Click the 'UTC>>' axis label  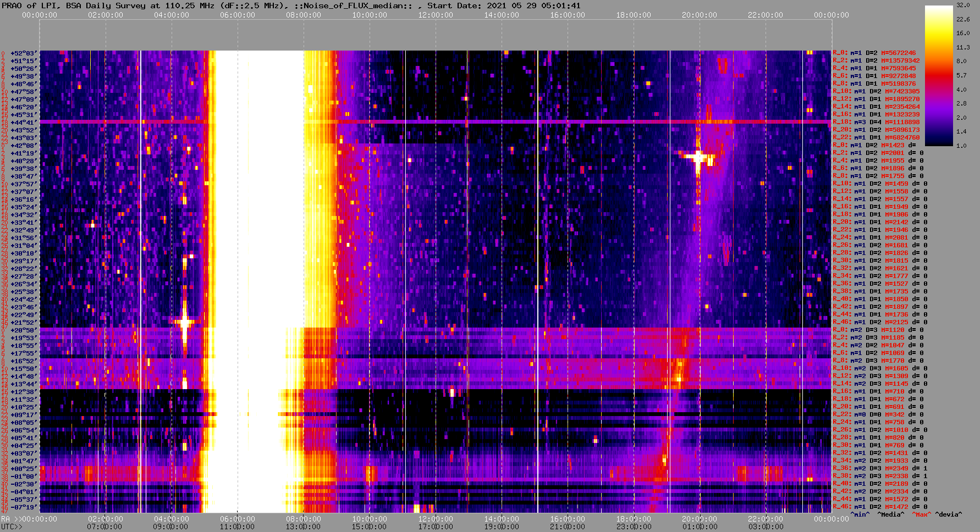[x=12, y=527]
